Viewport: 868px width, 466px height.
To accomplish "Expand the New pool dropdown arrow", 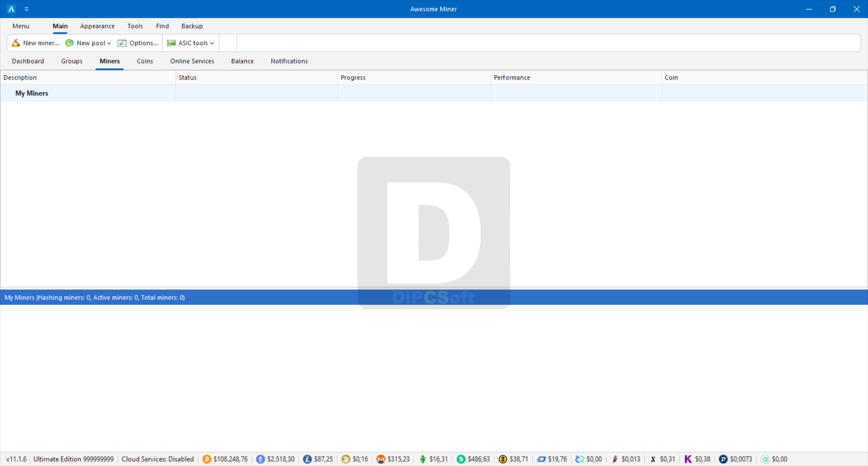I will [x=109, y=43].
